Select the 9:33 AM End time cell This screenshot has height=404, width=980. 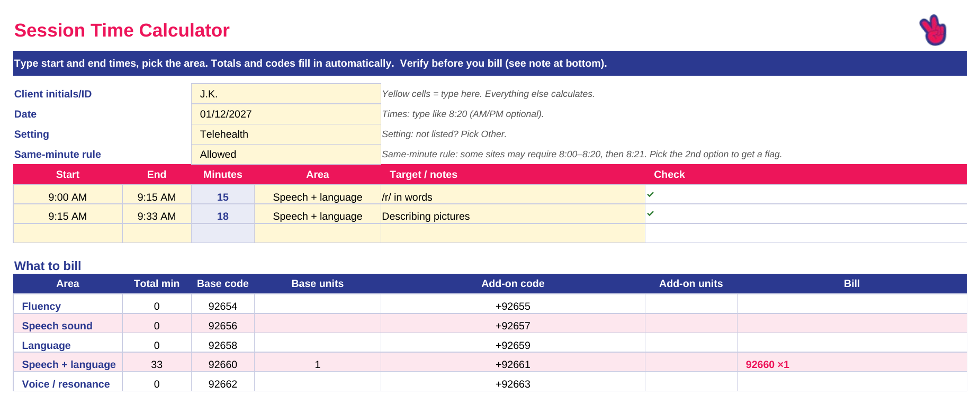[x=157, y=214]
